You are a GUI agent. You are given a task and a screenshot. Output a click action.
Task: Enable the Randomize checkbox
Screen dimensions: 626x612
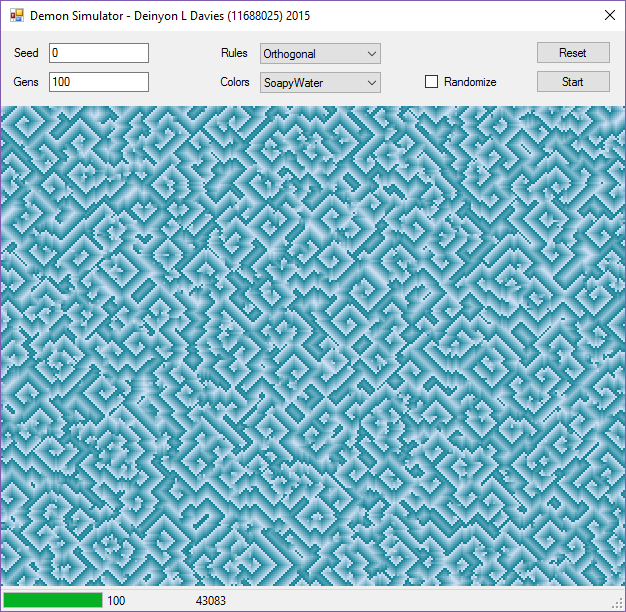431,82
